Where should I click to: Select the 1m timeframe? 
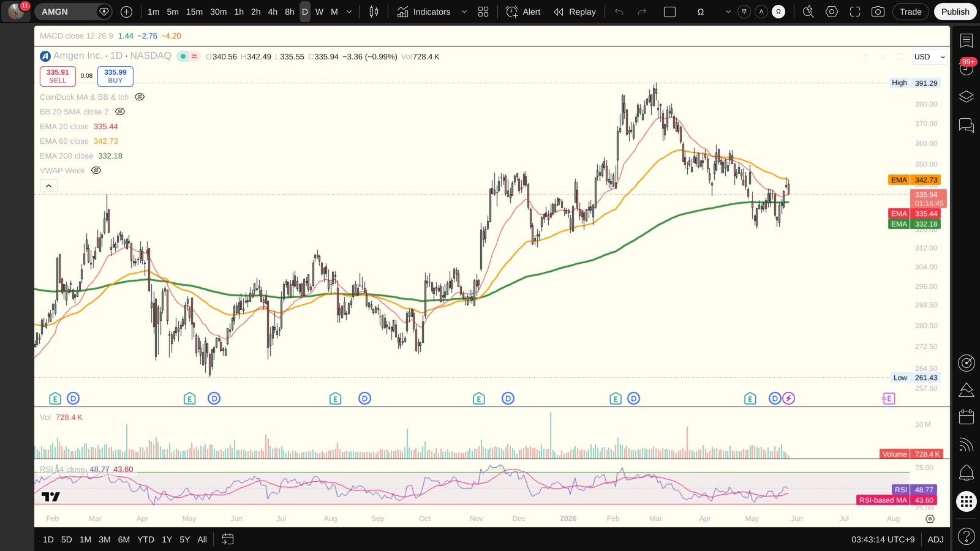[153, 12]
